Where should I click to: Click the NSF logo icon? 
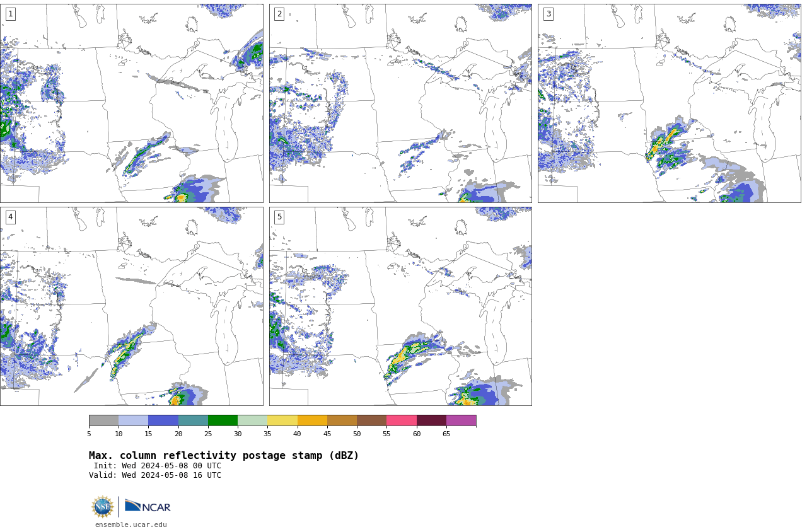pyautogui.click(x=103, y=507)
